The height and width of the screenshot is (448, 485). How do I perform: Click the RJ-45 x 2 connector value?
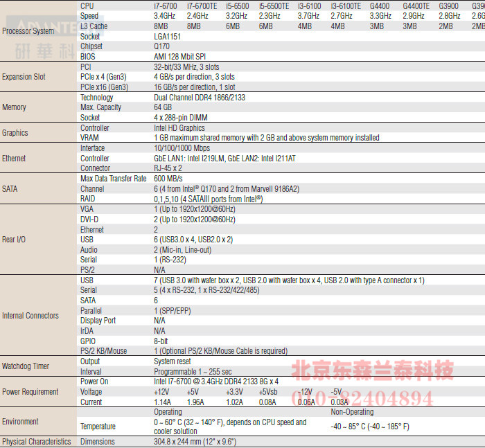[168, 168]
